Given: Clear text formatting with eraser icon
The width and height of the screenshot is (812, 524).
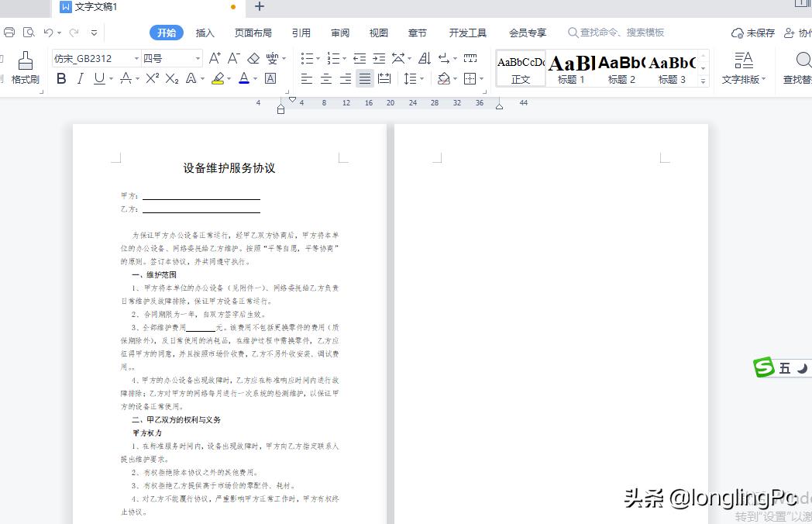Looking at the screenshot, I should [x=253, y=58].
